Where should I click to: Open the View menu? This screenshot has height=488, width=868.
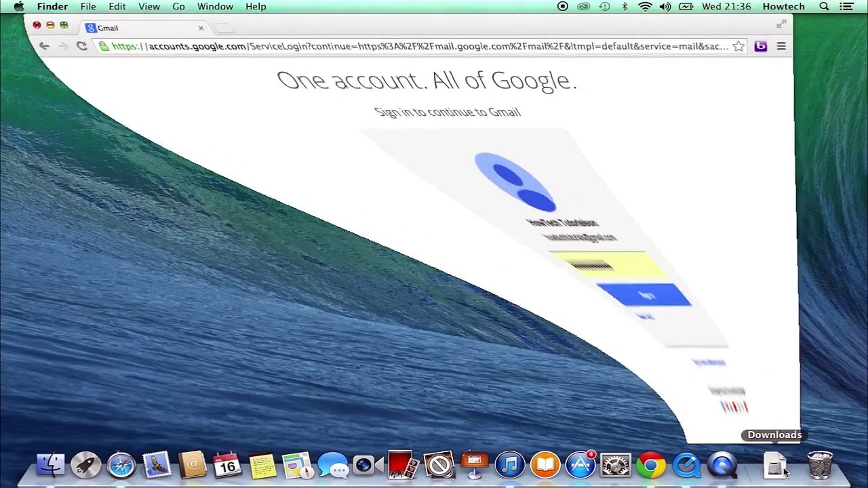pos(149,7)
